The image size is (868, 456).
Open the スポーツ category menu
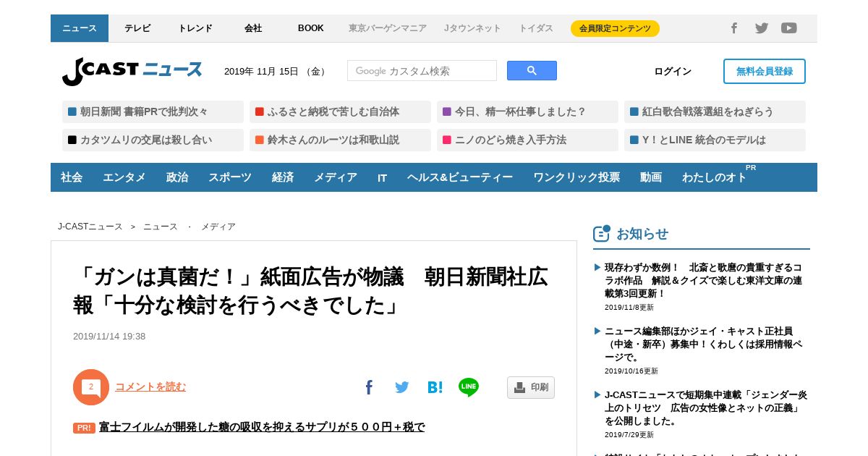(x=230, y=177)
